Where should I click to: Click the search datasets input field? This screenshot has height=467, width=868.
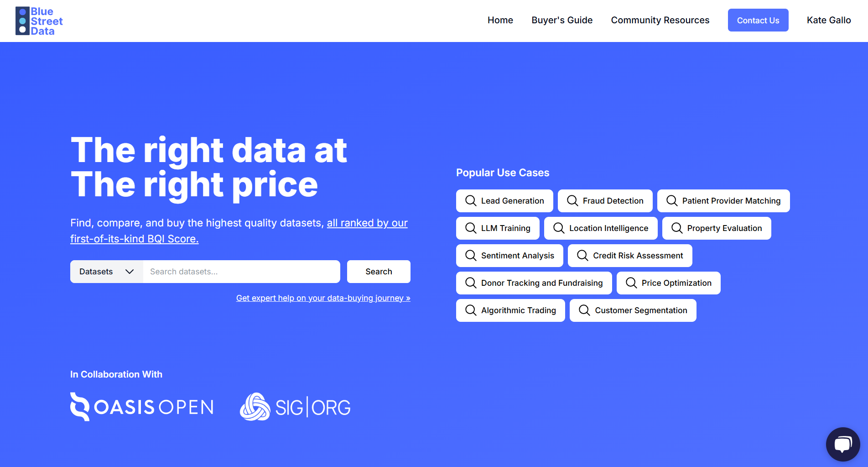(241, 271)
